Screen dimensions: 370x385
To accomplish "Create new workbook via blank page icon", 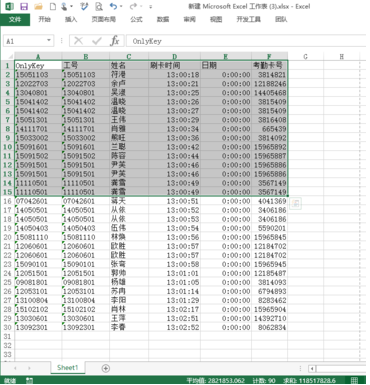I will pyautogui.click(x=53, y=6).
